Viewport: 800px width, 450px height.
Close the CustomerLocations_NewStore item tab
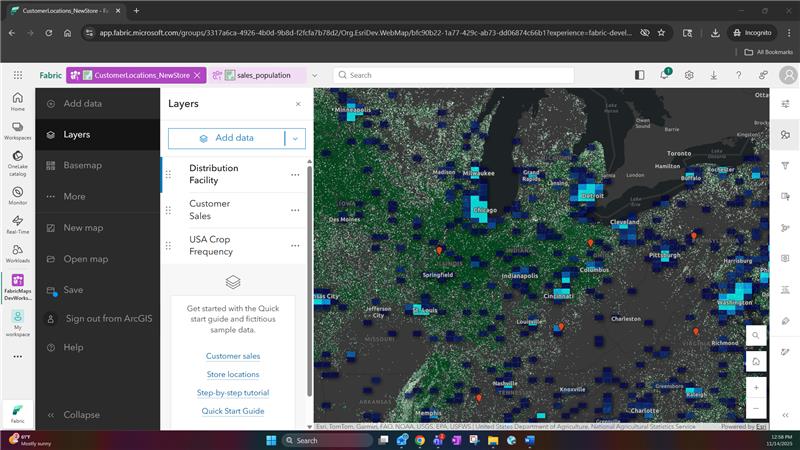197,76
